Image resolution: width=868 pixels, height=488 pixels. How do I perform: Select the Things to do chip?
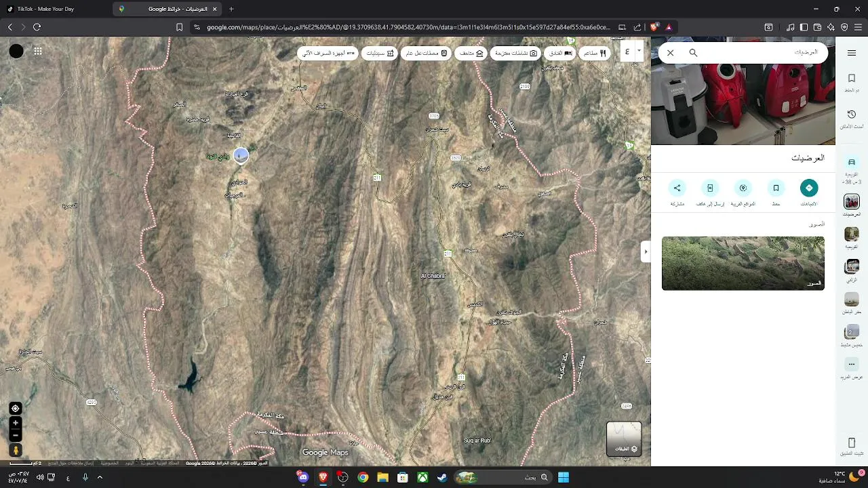pos(515,53)
